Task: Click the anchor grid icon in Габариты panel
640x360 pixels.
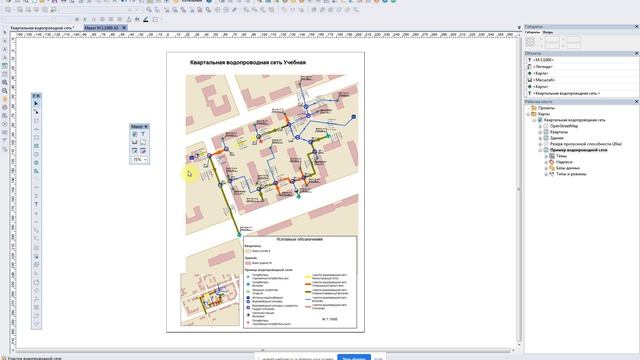Action: pos(530,42)
